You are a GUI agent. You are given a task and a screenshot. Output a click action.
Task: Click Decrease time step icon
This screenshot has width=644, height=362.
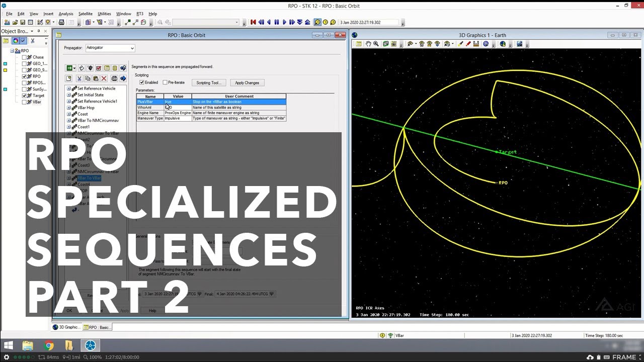coord(300,22)
